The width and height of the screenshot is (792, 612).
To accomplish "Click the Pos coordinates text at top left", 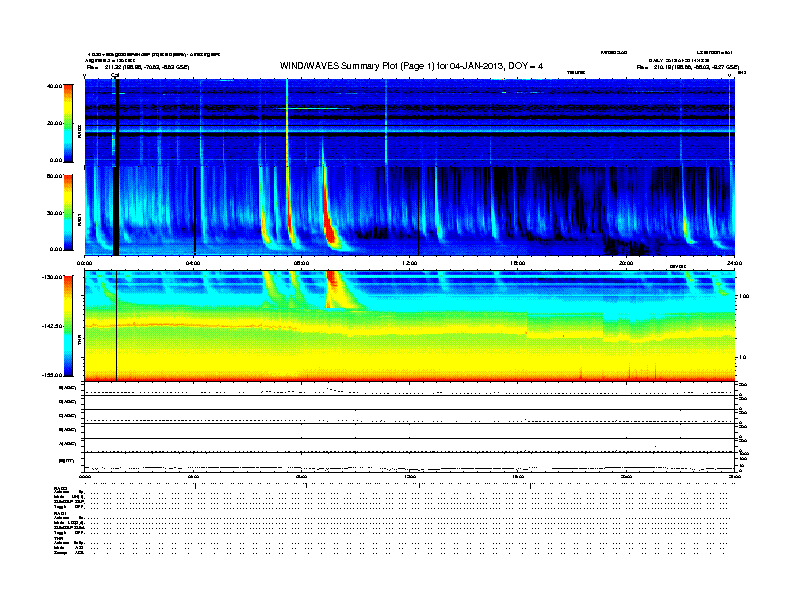I will (x=138, y=67).
